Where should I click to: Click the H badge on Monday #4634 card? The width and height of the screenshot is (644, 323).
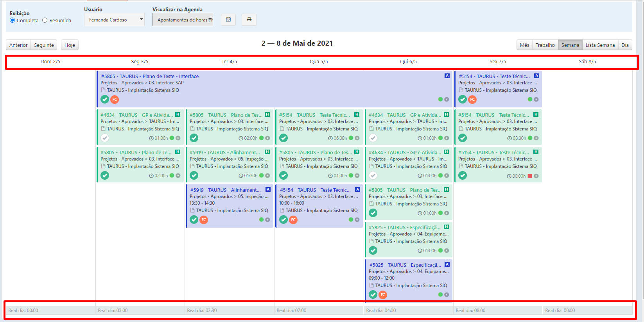point(178,114)
